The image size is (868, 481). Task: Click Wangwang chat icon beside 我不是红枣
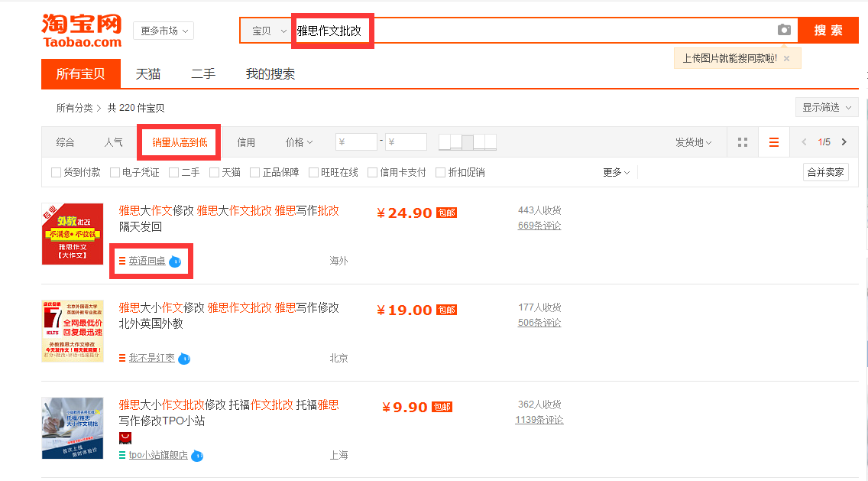point(184,359)
